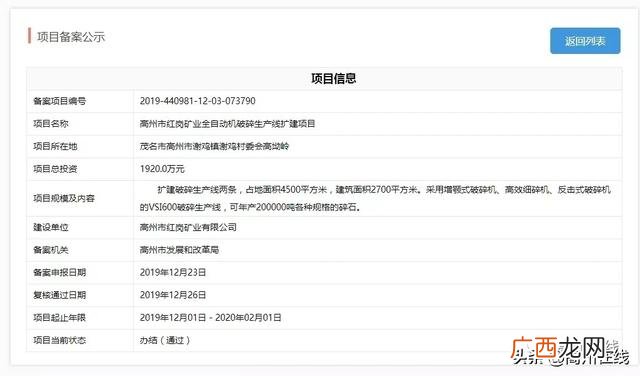640x376 pixels.
Task: Click the description line starting 的VSI600破碎生产线
Action: tap(250, 207)
